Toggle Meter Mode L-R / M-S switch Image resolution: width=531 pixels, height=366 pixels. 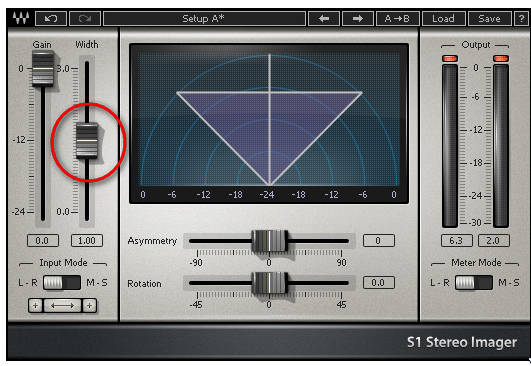[474, 282]
